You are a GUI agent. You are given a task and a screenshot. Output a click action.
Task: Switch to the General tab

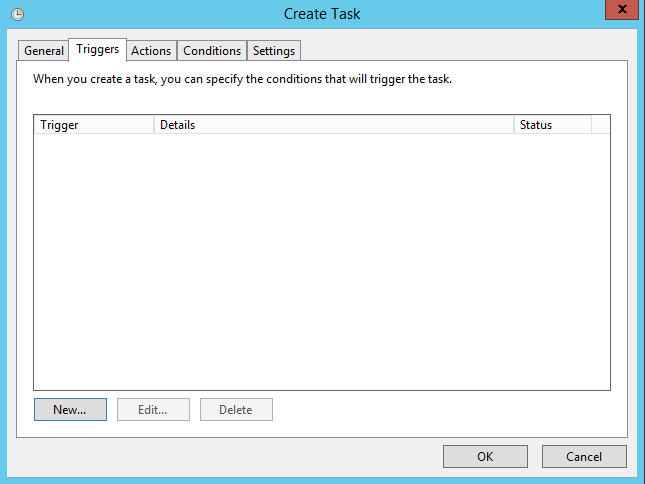tap(44, 51)
